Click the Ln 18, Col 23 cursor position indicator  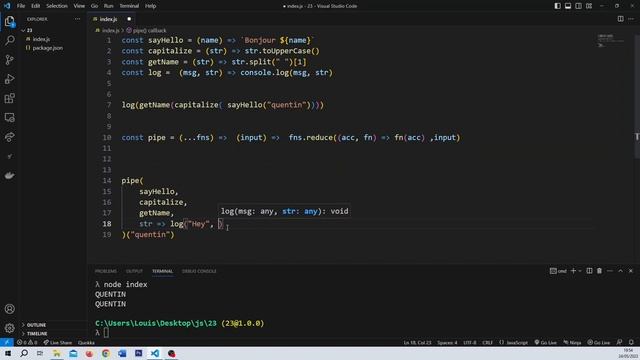click(417, 342)
